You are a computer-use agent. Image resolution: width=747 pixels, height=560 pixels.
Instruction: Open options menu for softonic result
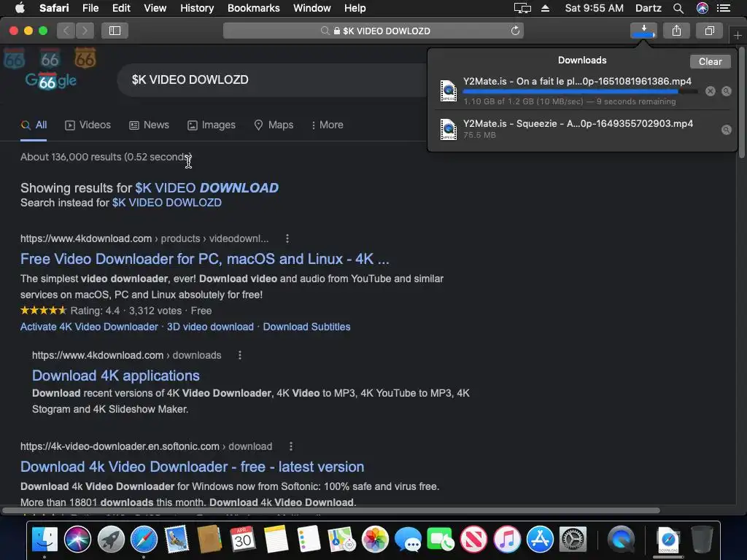pyautogui.click(x=291, y=447)
